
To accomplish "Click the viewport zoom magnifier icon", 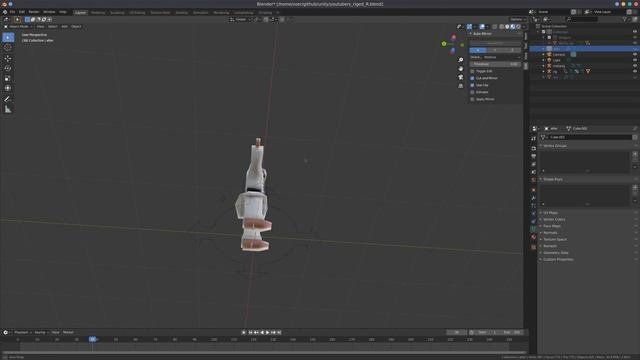I will (461, 60).
